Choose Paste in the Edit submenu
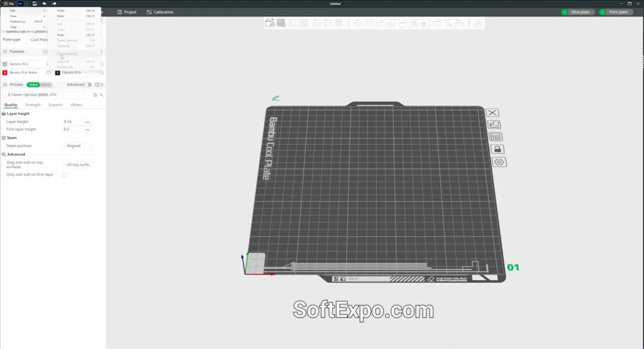 pos(75,35)
